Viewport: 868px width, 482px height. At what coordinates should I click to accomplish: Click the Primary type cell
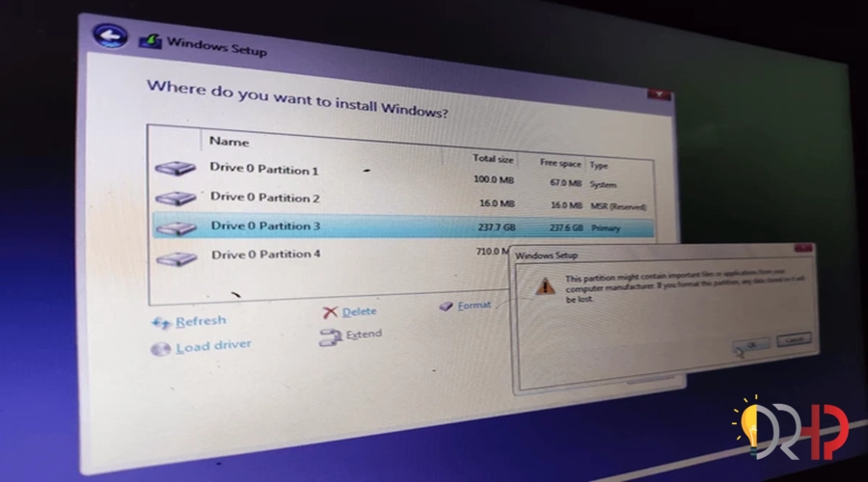[606, 228]
